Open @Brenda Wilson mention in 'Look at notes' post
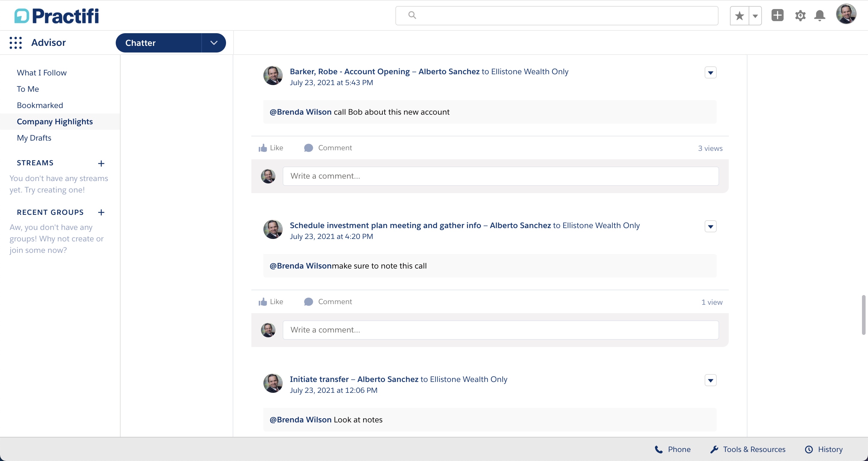 (x=300, y=420)
